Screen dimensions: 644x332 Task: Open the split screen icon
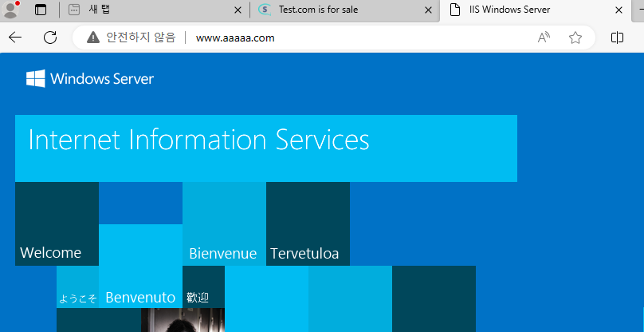617,38
